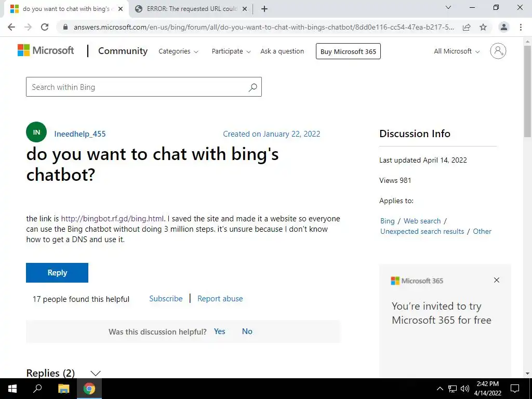Share this page via the share icon
This screenshot has width=532, height=399.
point(467,27)
